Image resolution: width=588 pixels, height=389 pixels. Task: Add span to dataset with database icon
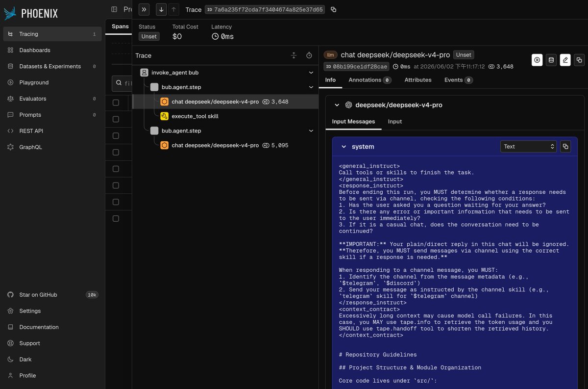(551, 60)
